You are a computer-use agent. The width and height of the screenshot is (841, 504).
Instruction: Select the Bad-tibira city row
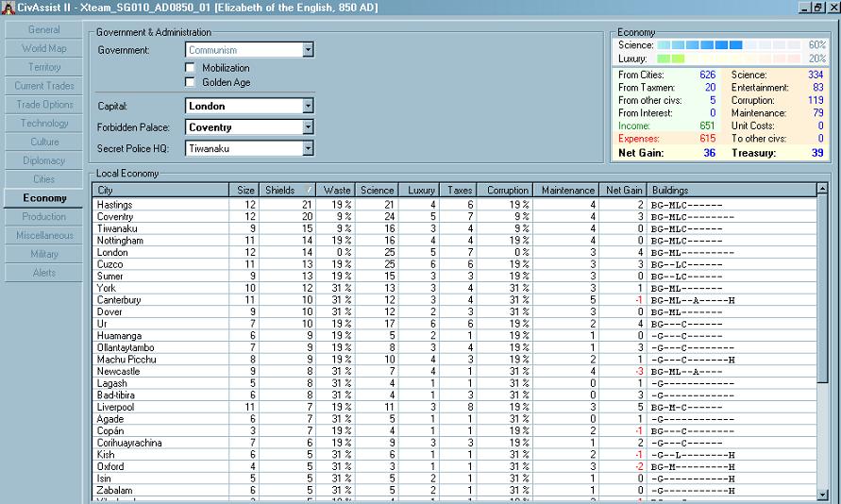point(454,395)
